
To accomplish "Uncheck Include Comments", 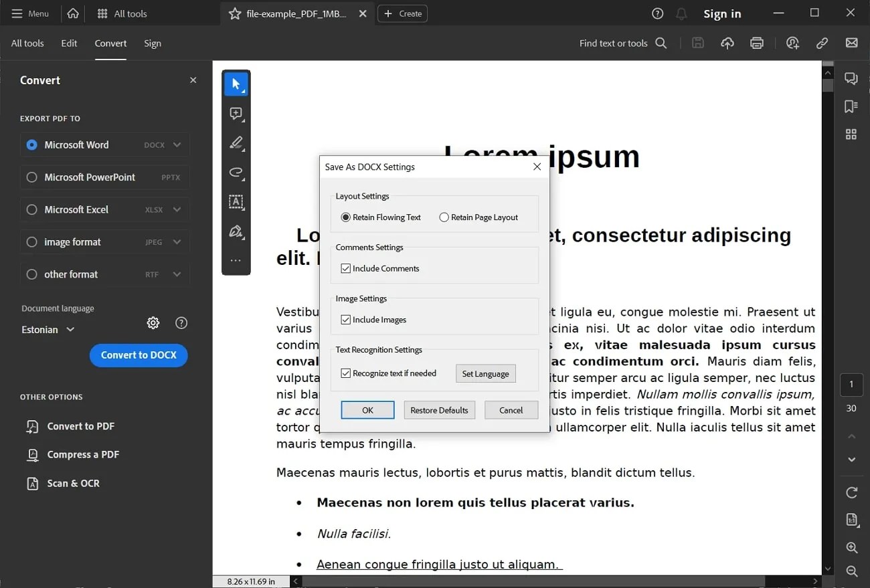I will (345, 268).
